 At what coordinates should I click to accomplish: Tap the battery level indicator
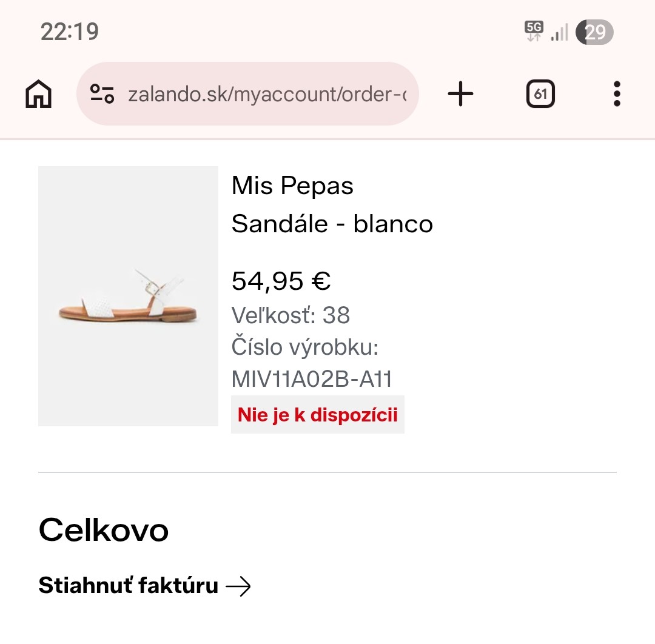595,32
